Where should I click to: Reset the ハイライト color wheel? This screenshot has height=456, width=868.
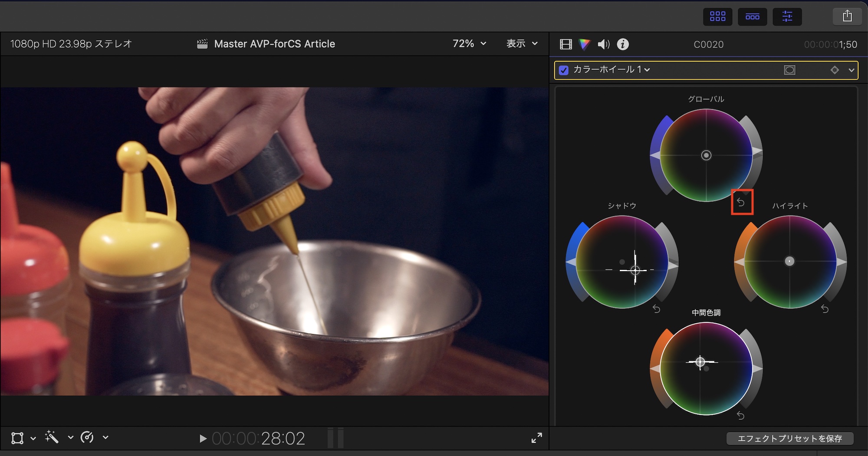[825, 309]
